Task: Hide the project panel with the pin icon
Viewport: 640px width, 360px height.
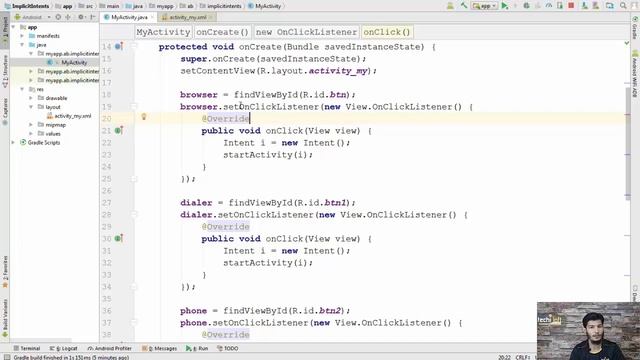Action: (93, 17)
